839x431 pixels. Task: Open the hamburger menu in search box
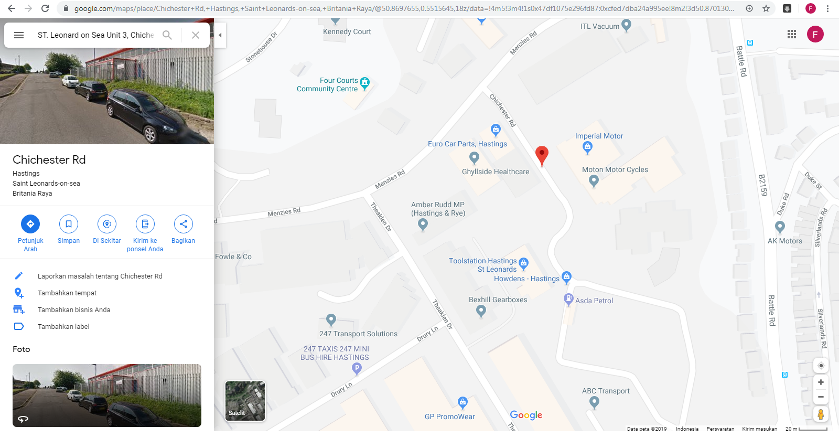19,35
